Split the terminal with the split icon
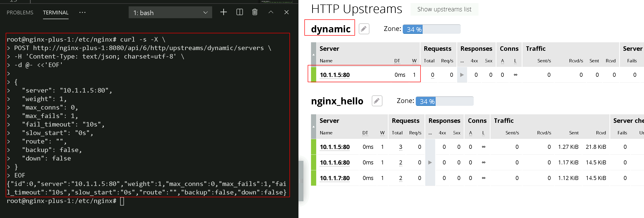Viewport: 644px width, 218px height. point(240,12)
